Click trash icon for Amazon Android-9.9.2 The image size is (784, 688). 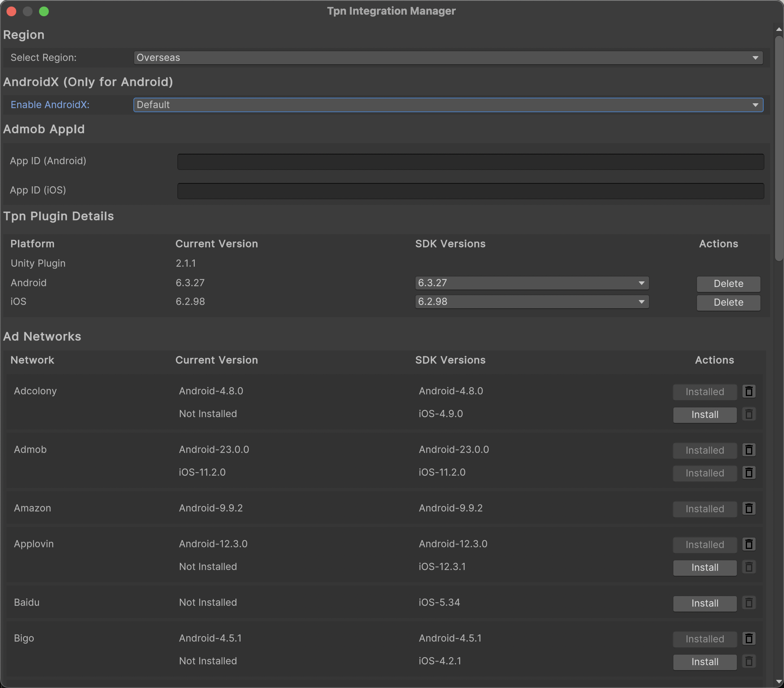tap(749, 508)
